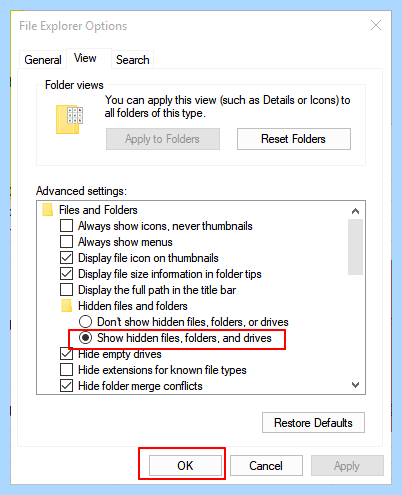Viewport: 402px width, 495px height.
Task: Click the greyed-out Apply button
Action: (x=347, y=465)
